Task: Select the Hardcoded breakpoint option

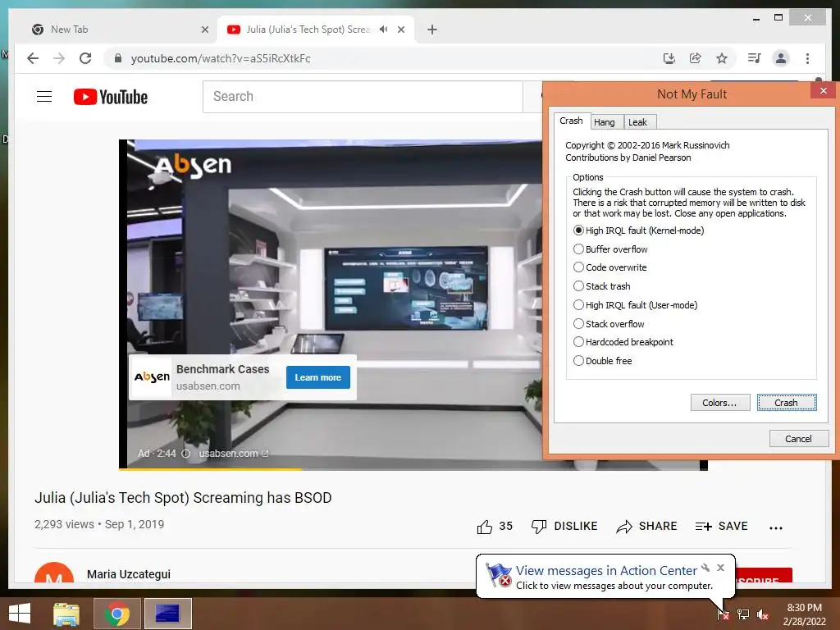Action: pyautogui.click(x=623, y=342)
